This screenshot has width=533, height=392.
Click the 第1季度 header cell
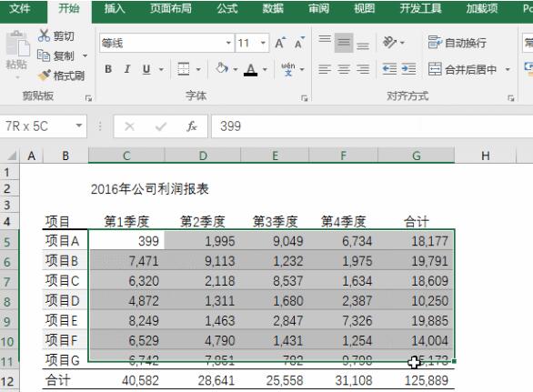126,222
